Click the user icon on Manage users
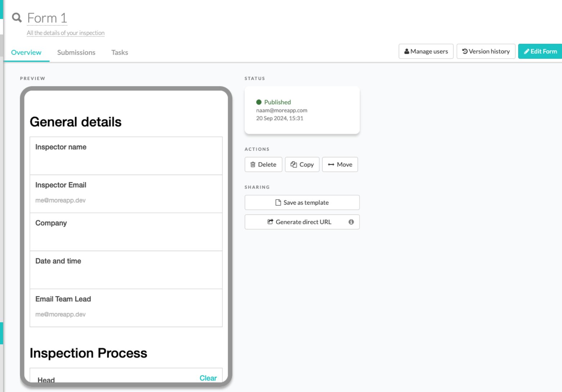 tap(406, 51)
